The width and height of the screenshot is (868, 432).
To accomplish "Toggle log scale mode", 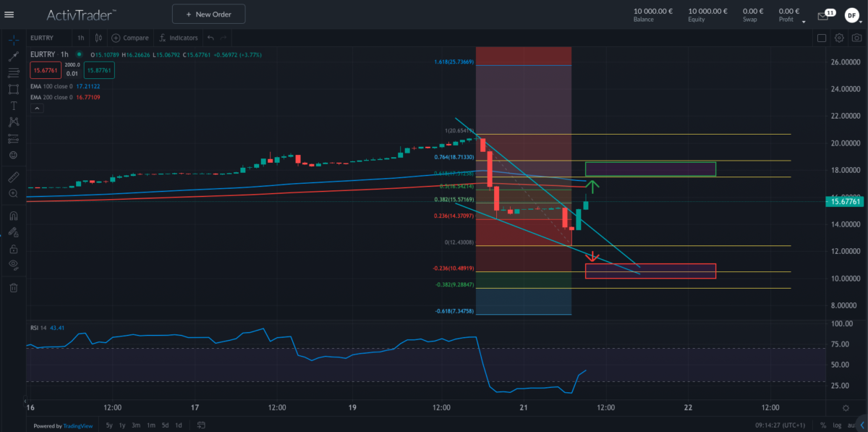I will (837, 425).
